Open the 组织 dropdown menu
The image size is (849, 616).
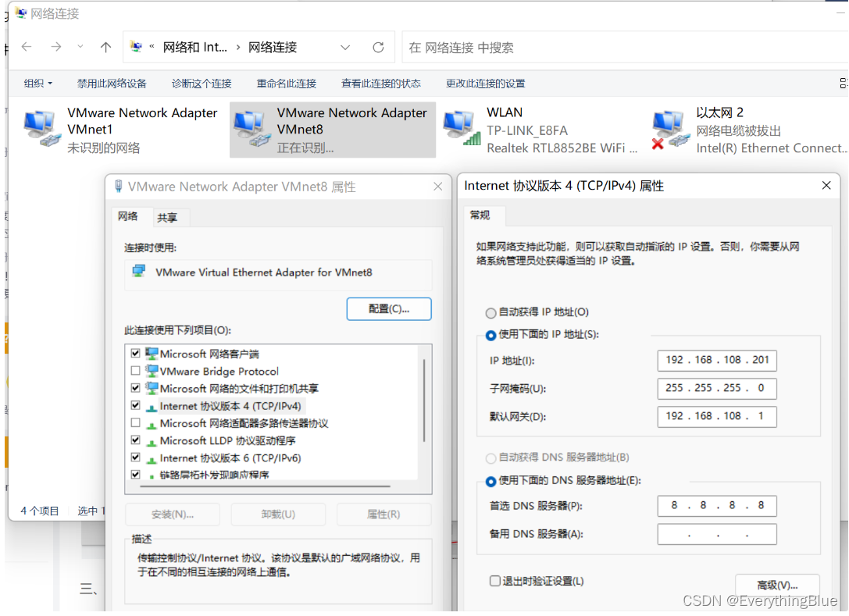click(37, 83)
